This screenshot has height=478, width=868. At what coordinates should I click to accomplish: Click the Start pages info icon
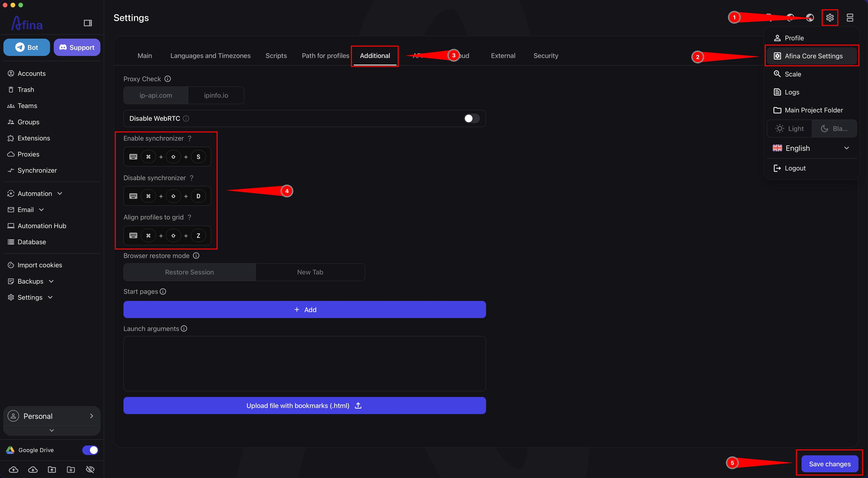pos(163,291)
